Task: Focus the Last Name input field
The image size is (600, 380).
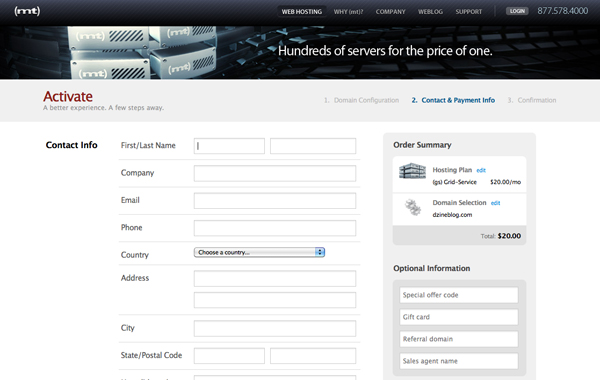Action: 313,146
